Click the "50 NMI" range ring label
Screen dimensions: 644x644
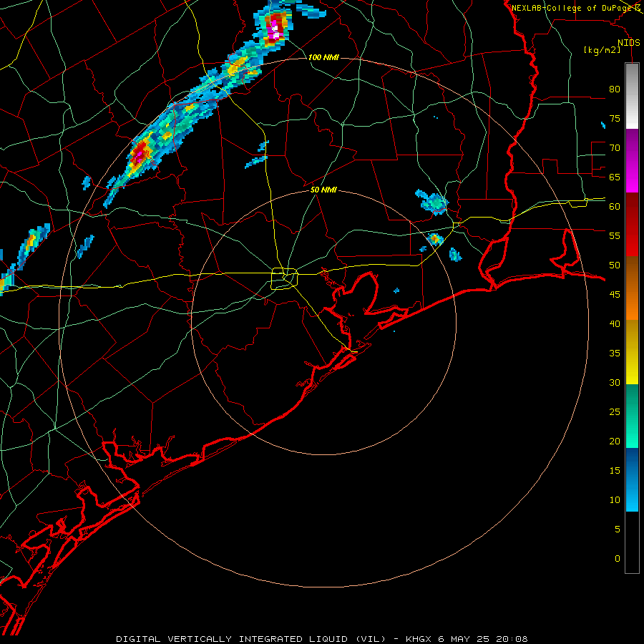coord(323,190)
